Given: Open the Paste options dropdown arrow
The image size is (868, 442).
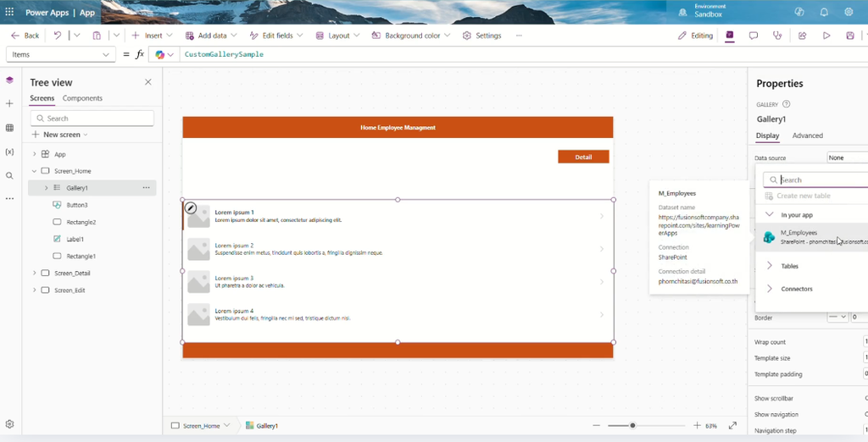Looking at the screenshot, I should 116,36.
